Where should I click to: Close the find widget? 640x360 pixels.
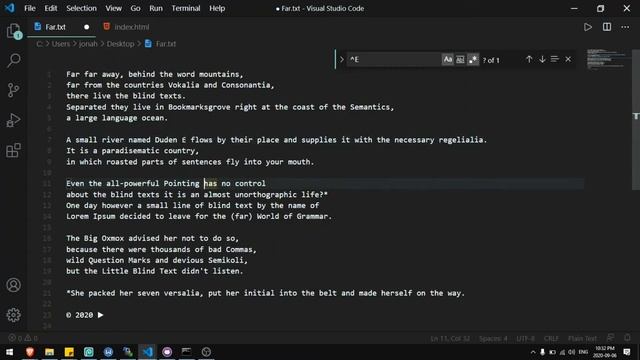pos(568,60)
